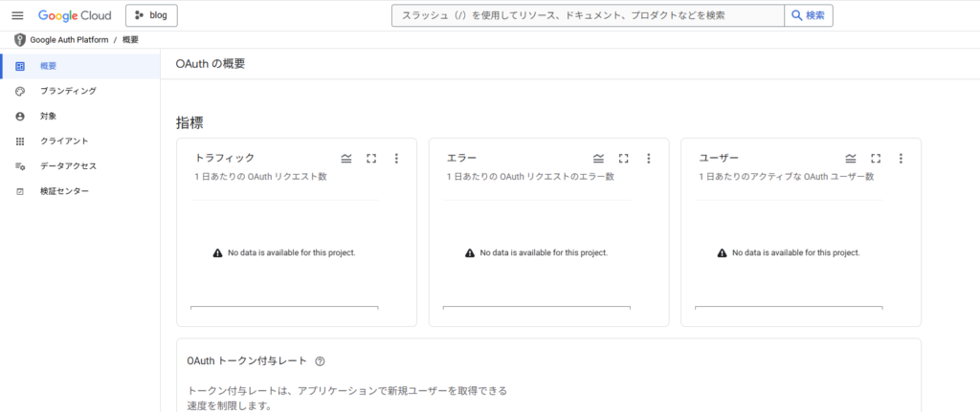Image resolution: width=980 pixels, height=412 pixels.
Task: Click the Google Auth Platform shield icon
Action: pos(20,39)
